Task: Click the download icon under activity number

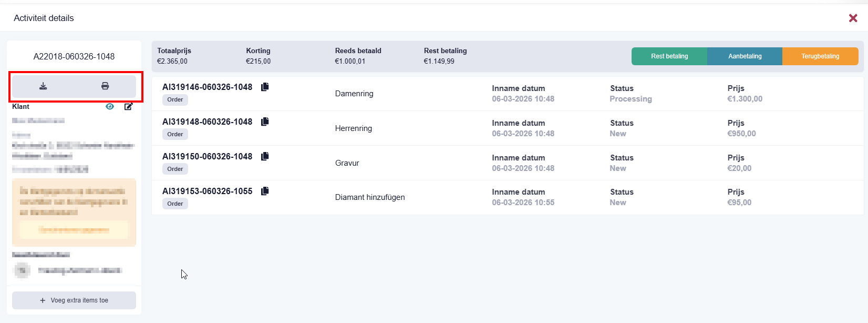Action: click(x=43, y=86)
